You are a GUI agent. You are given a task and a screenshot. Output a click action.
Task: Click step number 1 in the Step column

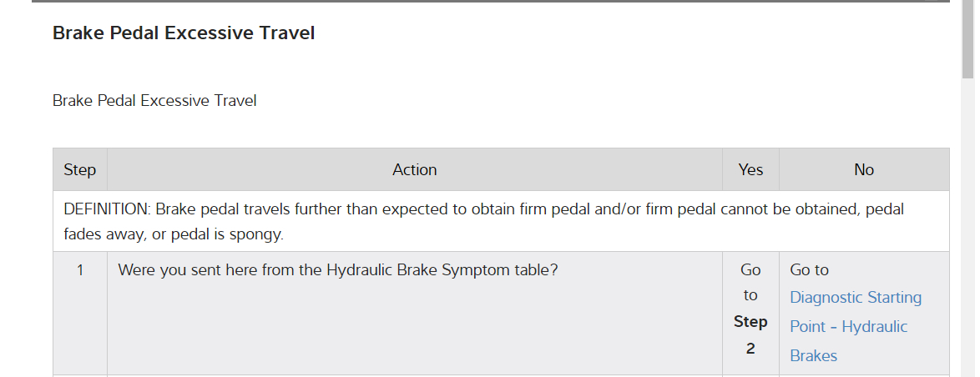(x=80, y=270)
